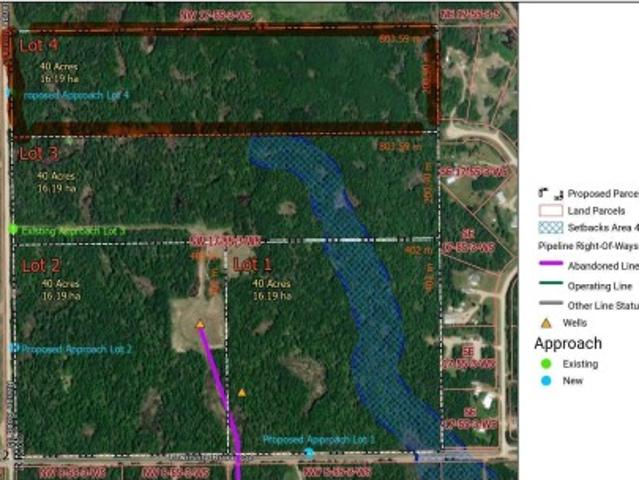The height and width of the screenshot is (480, 639).
Task: Click the blue New approach legend dot
Action: coord(546,381)
